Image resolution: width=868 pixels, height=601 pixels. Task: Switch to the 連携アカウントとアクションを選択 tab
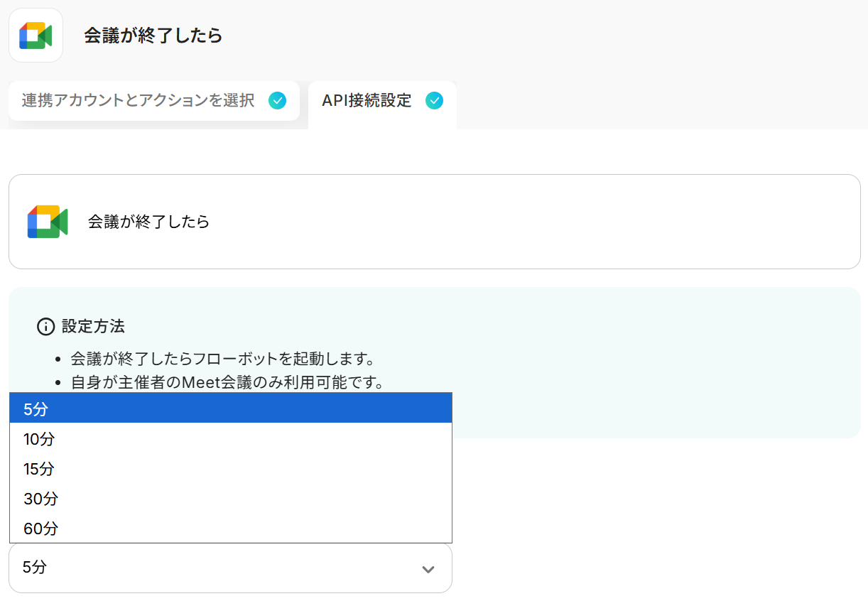click(x=139, y=101)
